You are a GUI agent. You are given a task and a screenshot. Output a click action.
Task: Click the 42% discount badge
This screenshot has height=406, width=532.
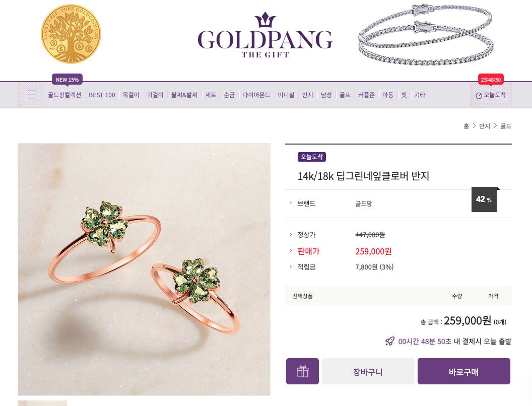click(x=484, y=199)
